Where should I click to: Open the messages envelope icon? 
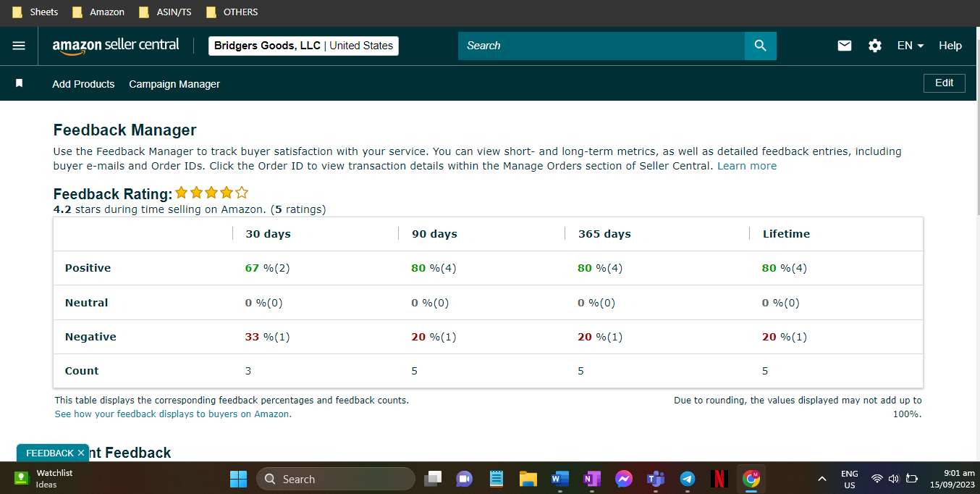tap(845, 46)
